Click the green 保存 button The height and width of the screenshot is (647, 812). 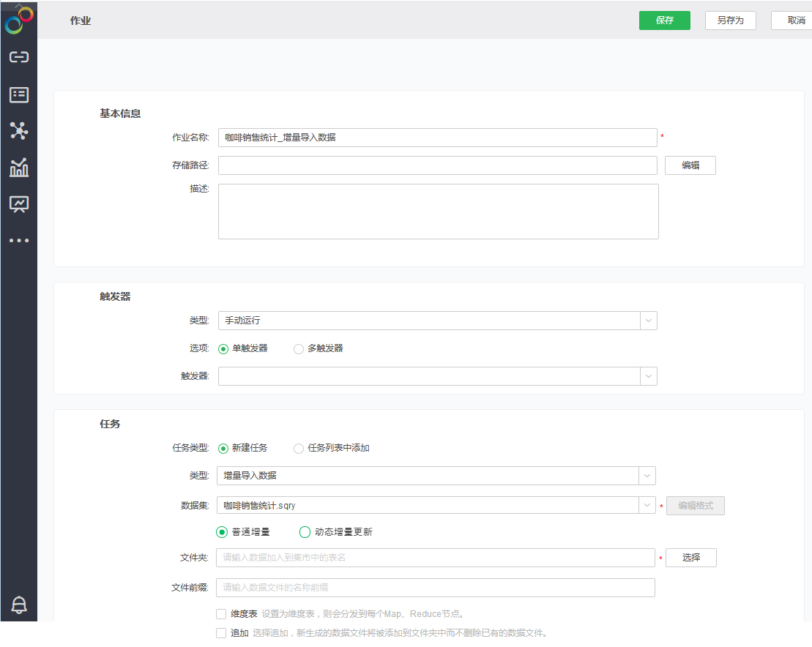[x=664, y=20]
